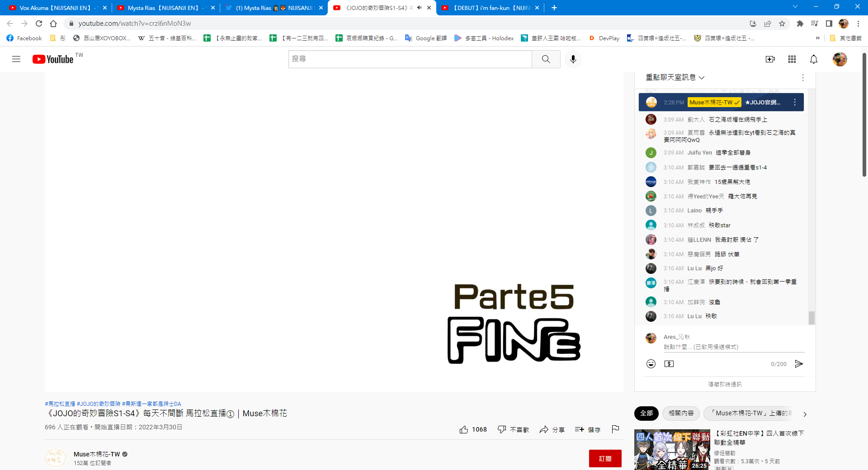Image resolution: width=868 pixels, height=470 pixels.
Task: Open live chat options three-dot menu
Action: (802, 78)
